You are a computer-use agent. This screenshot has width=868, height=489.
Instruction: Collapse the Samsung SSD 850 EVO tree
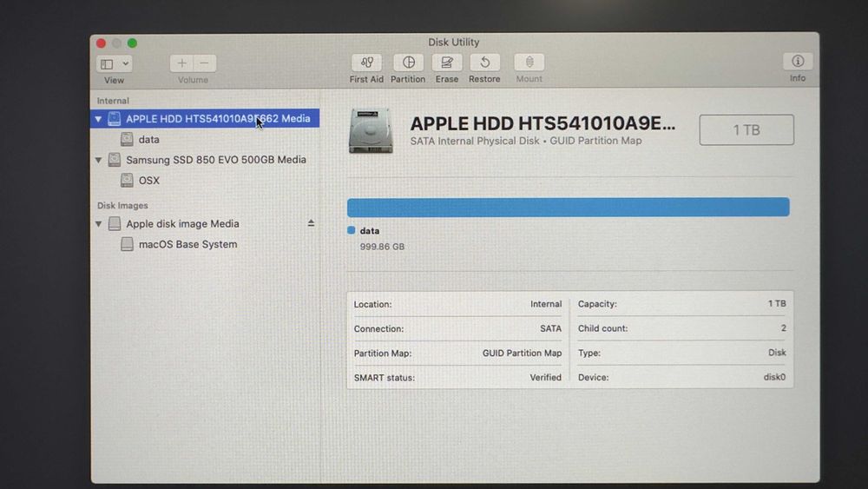tap(98, 160)
